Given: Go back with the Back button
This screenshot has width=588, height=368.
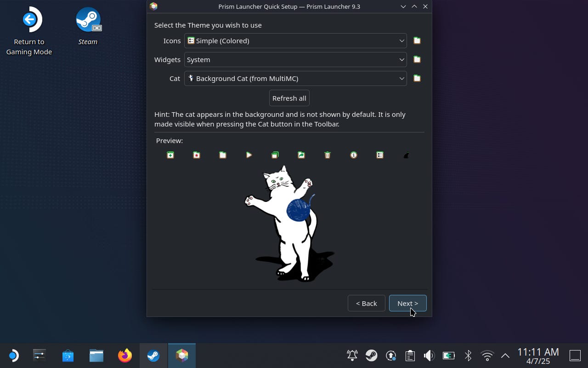Looking at the screenshot, I should tap(367, 303).
